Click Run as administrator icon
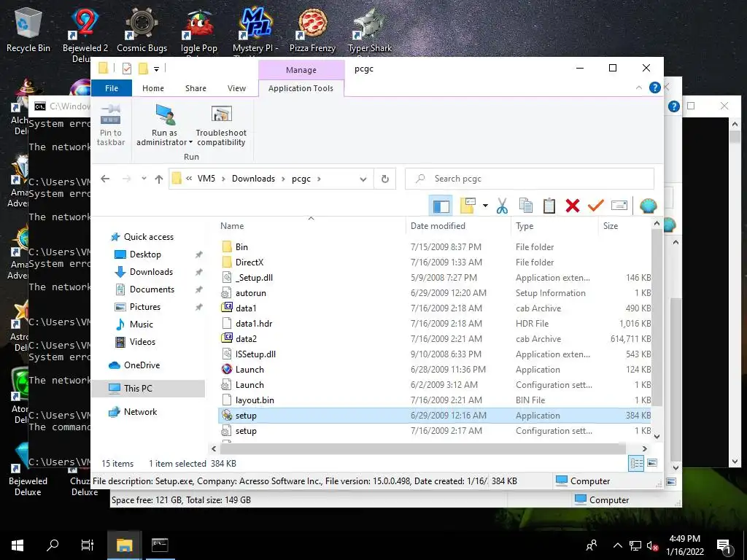This screenshot has width=747, height=560. pyautogui.click(x=166, y=114)
